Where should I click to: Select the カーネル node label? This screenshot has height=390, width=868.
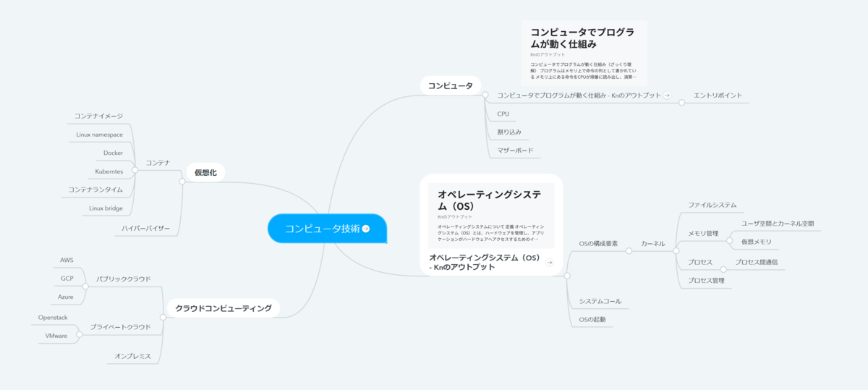(x=653, y=243)
